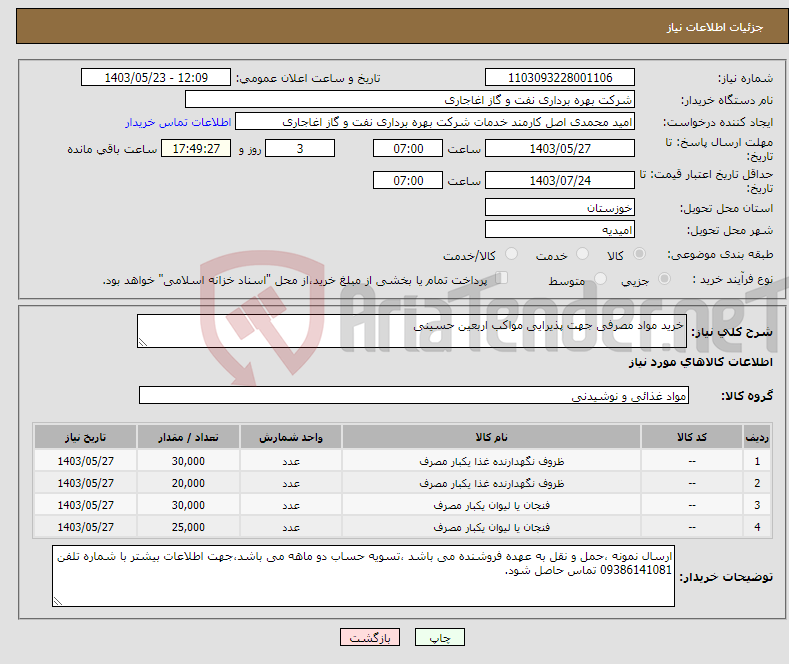Click the price validity time 07:00 field

point(408,180)
